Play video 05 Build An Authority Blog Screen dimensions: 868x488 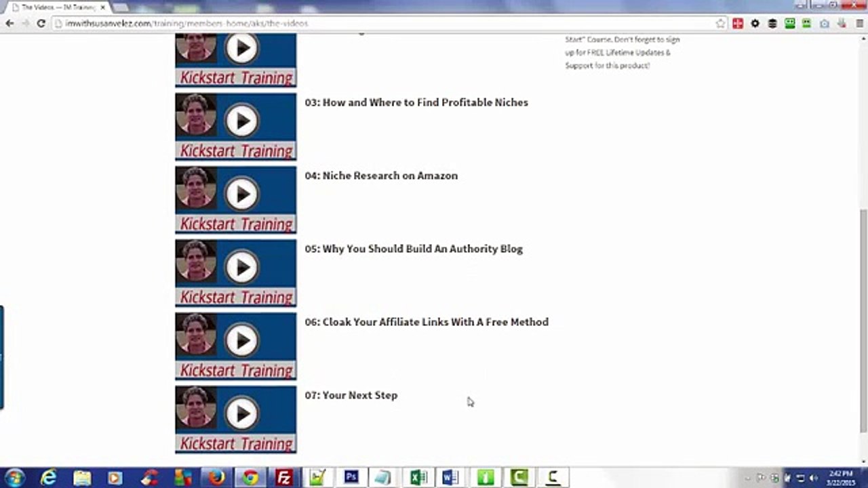point(235,272)
